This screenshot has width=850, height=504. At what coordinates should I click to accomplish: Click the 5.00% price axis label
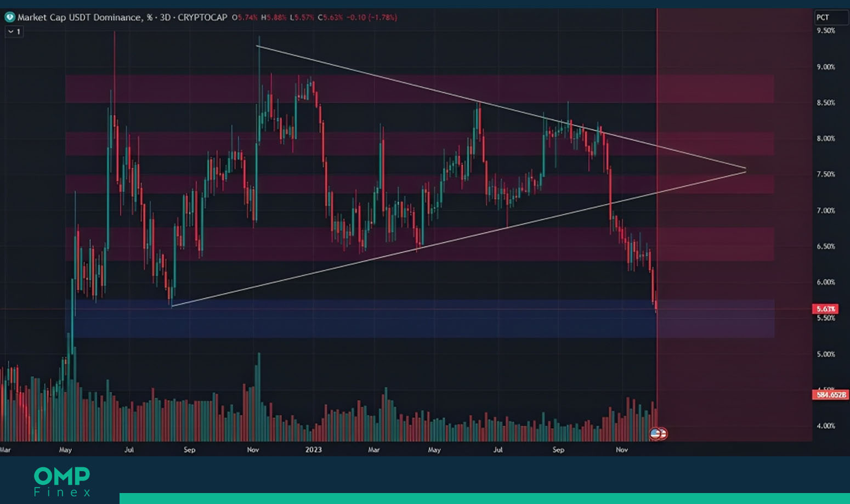[826, 354]
